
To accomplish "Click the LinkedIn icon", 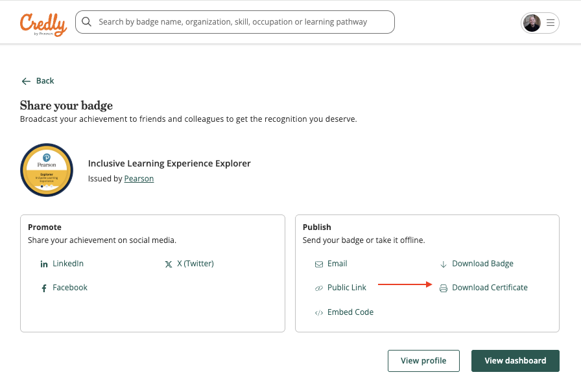I will click(x=43, y=264).
